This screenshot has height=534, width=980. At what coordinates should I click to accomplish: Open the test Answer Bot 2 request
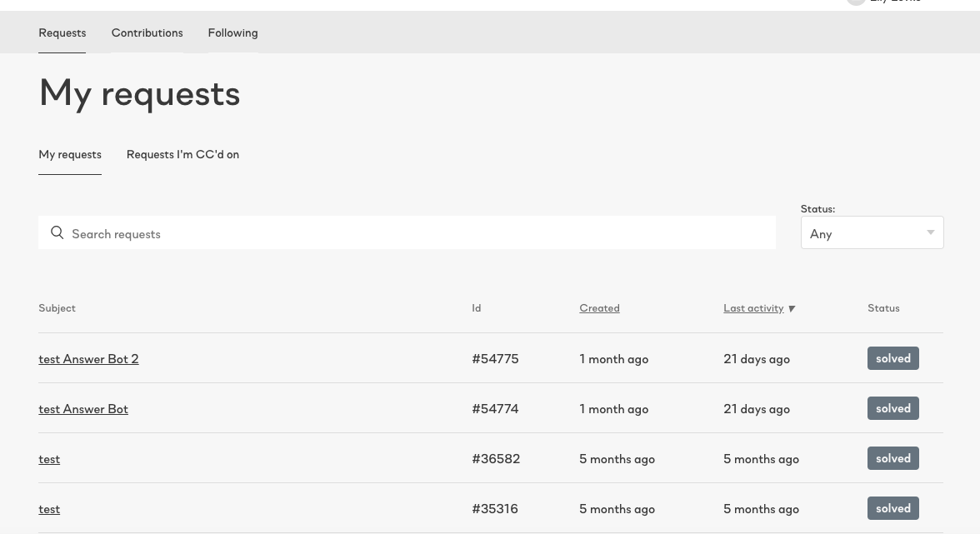coord(88,359)
